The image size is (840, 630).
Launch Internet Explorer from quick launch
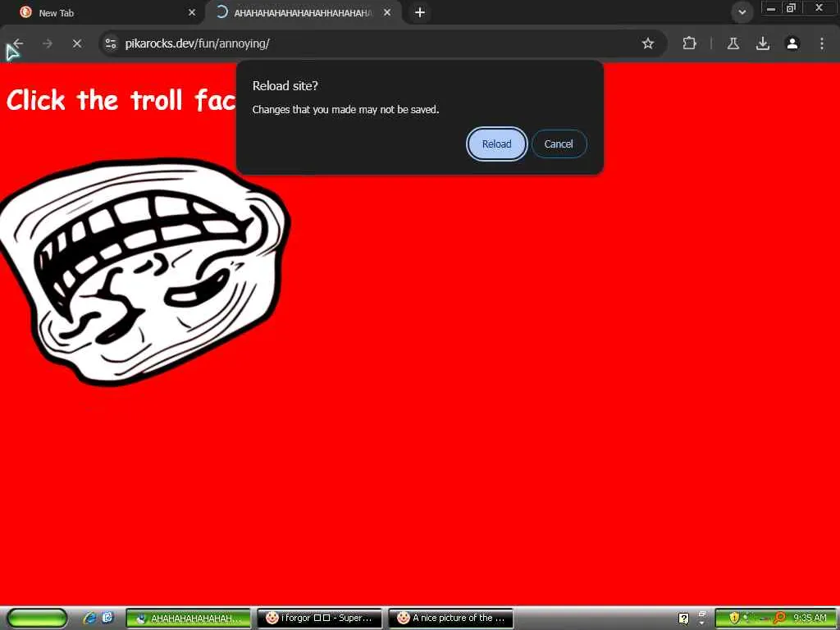pyautogui.click(x=89, y=619)
